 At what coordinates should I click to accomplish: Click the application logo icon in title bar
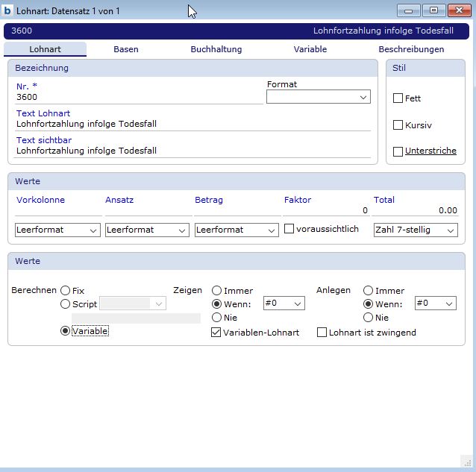[x=8, y=10]
